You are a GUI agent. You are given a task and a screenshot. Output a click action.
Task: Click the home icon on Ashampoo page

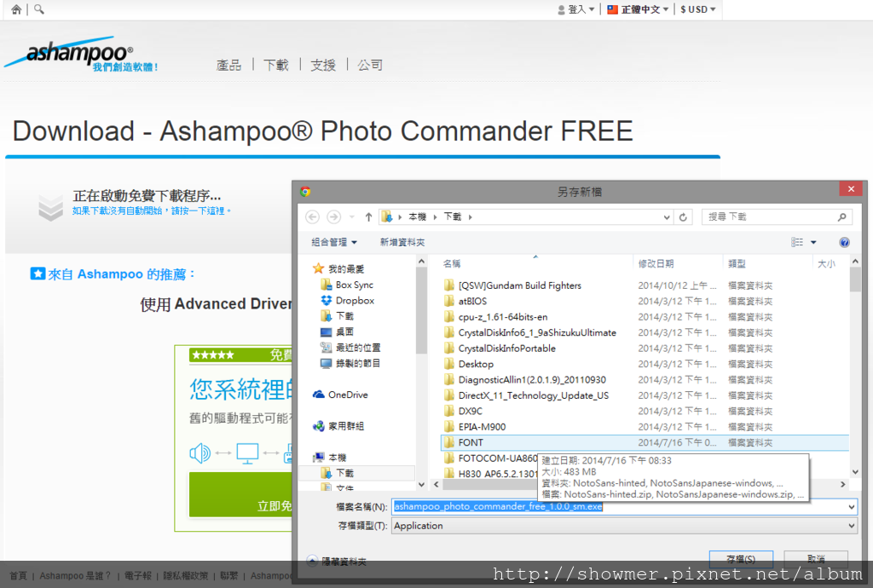[x=16, y=9]
